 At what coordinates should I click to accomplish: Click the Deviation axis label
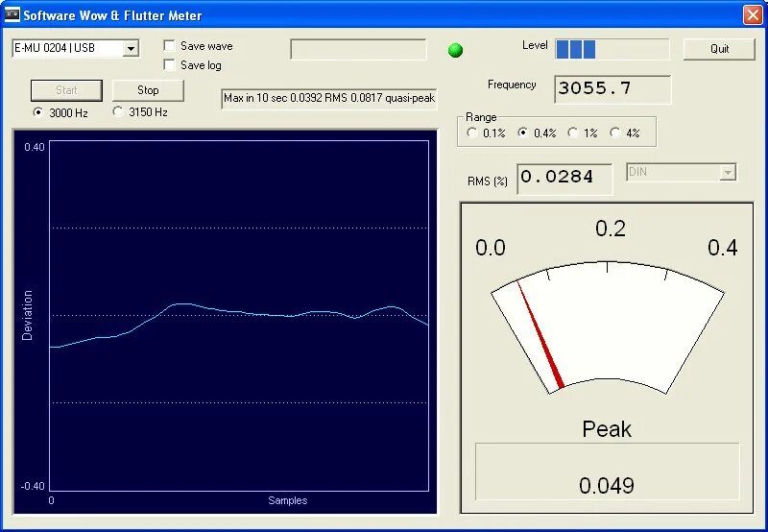point(28,316)
